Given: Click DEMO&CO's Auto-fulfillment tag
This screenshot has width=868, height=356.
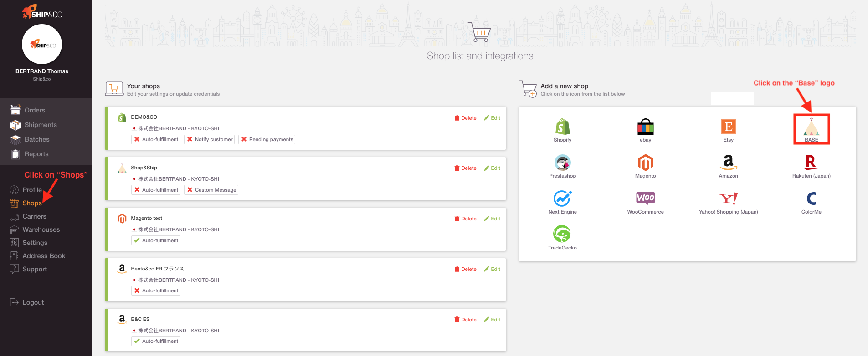Looking at the screenshot, I should [x=156, y=139].
